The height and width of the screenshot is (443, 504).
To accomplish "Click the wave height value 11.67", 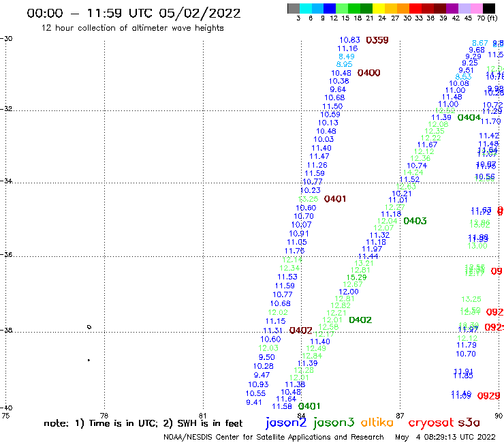I will [428, 144].
